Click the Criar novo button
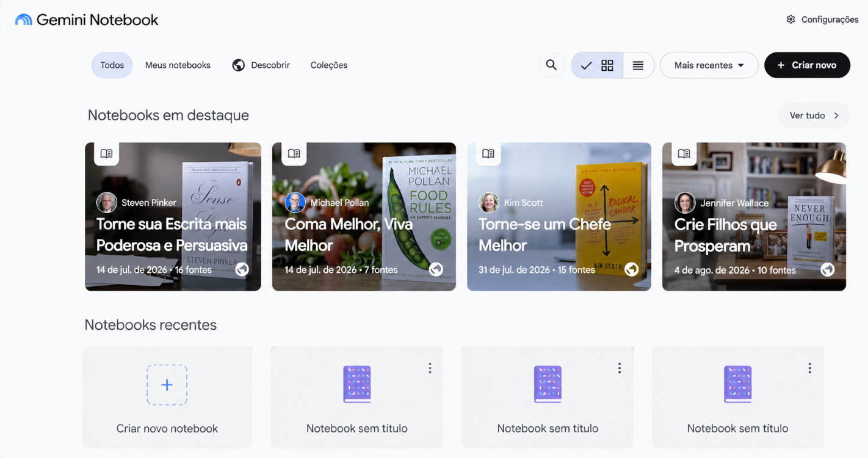Viewport: 868px width, 458px height. pos(807,65)
